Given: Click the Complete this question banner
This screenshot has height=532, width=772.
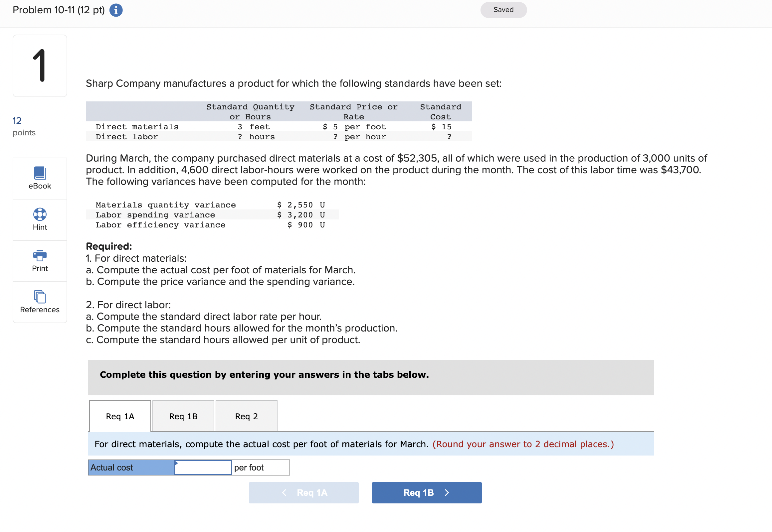Looking at the screenshot, I should 264,375.
